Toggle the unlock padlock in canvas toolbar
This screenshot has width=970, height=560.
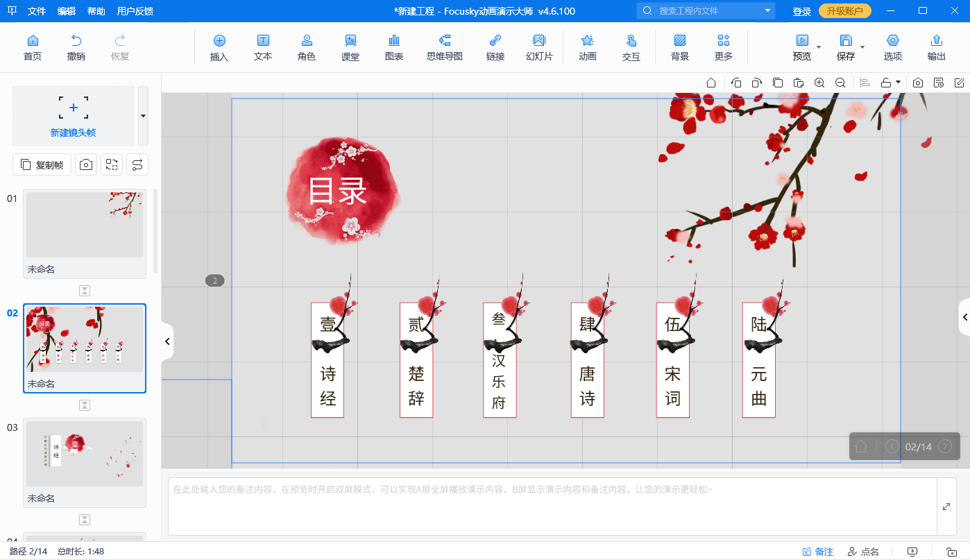(x=886, y=83)
